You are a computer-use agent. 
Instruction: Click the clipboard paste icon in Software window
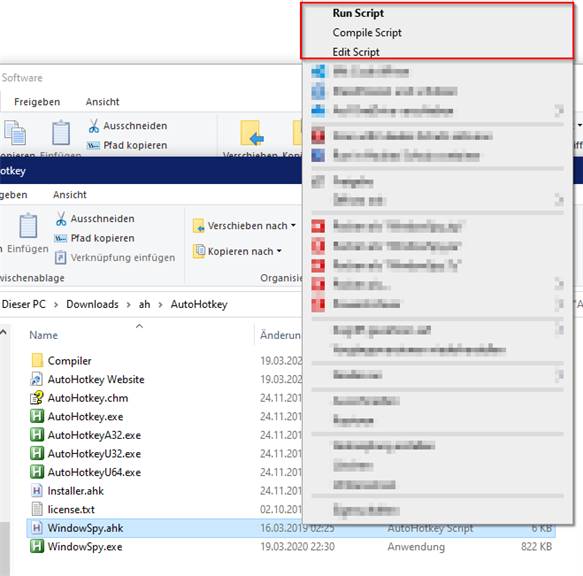click(61, 133)
